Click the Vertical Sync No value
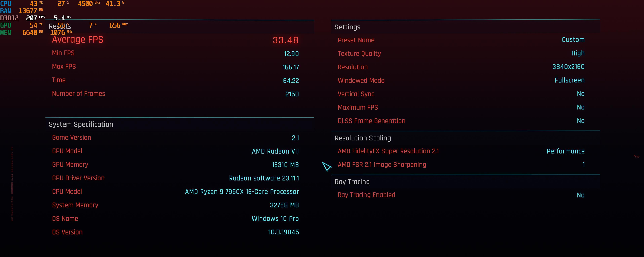 click(x=580, y=94)
